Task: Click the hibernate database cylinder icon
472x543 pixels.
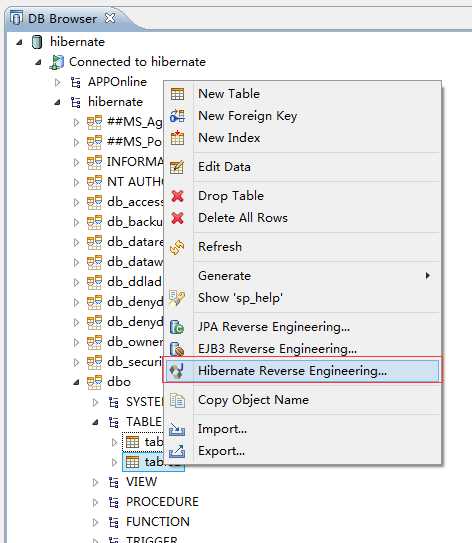Action: 37,42
